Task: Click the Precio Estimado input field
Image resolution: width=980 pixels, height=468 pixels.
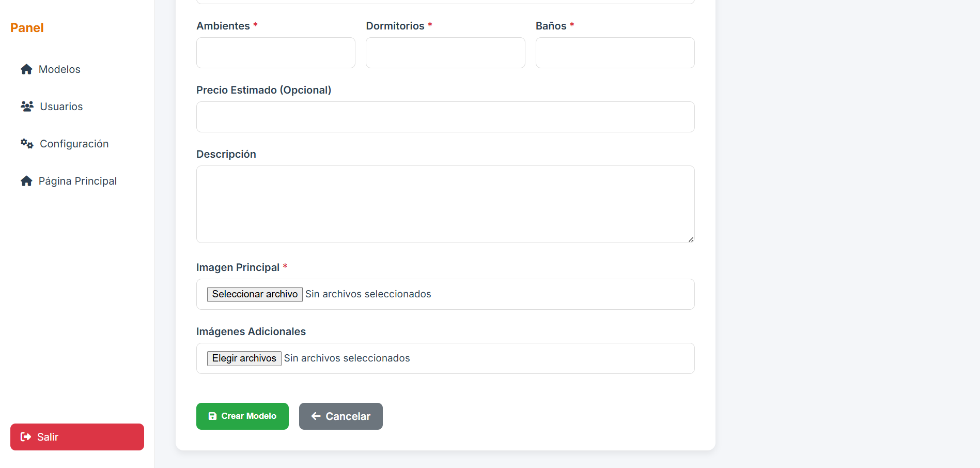Action: [445, 117]
